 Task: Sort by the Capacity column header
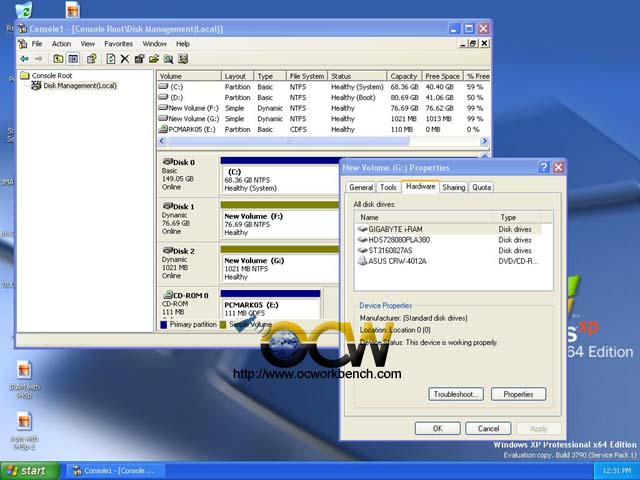click(404, 76)
